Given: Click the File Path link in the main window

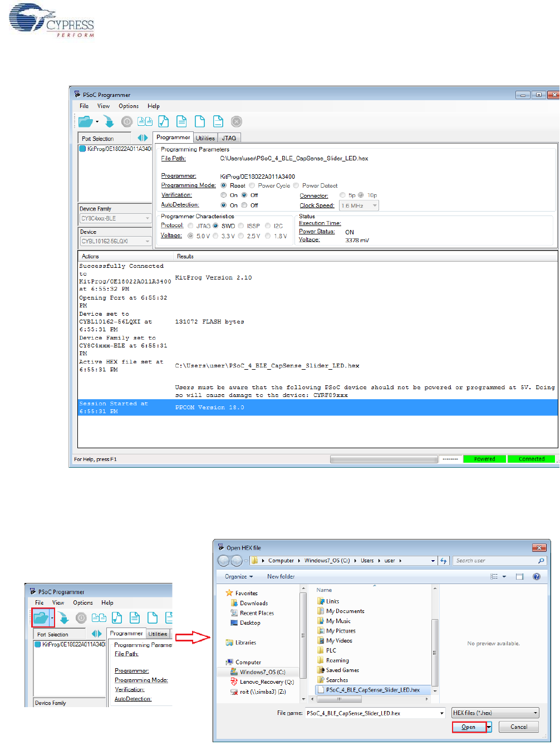Looking at the screenshot, I should tap(174, 158).
